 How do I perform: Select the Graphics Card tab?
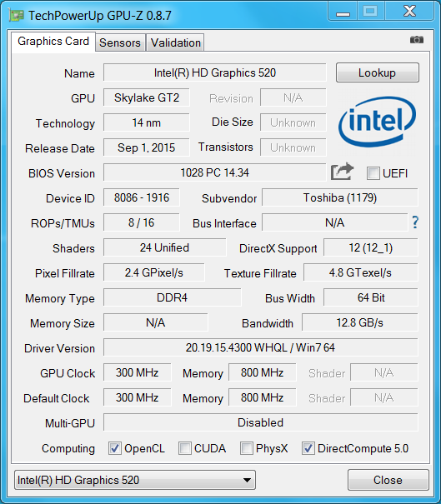coord(53,42)
